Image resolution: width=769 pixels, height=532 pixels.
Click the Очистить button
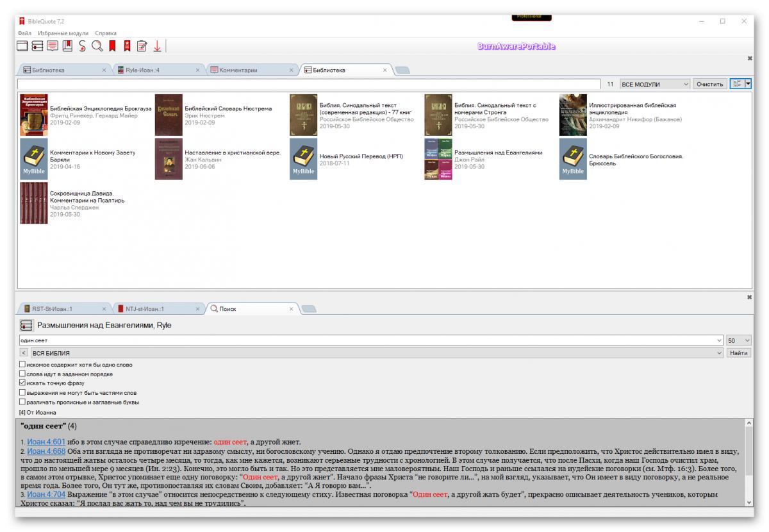point(710,84)
